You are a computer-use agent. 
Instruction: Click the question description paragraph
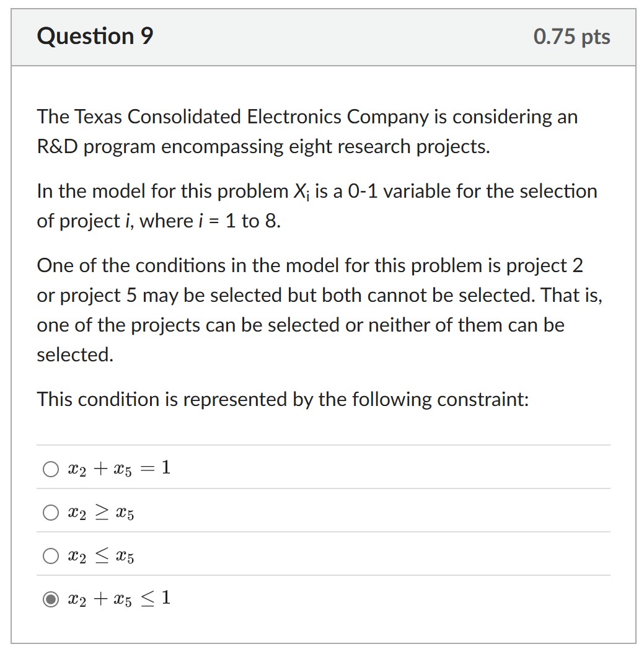point(307,131)
